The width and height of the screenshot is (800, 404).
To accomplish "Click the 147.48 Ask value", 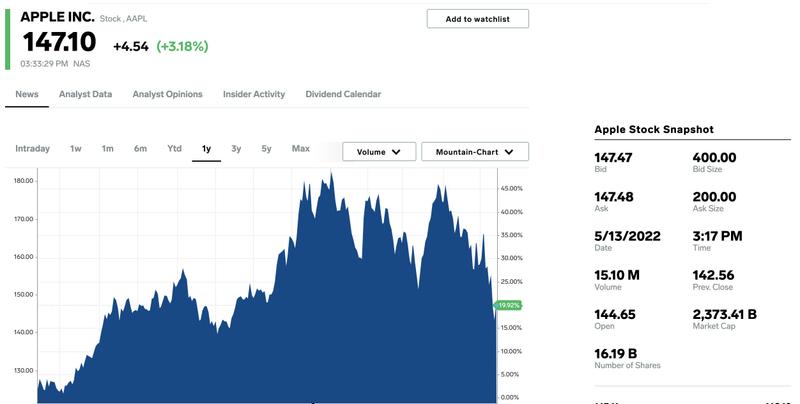I will coord(614,197).
